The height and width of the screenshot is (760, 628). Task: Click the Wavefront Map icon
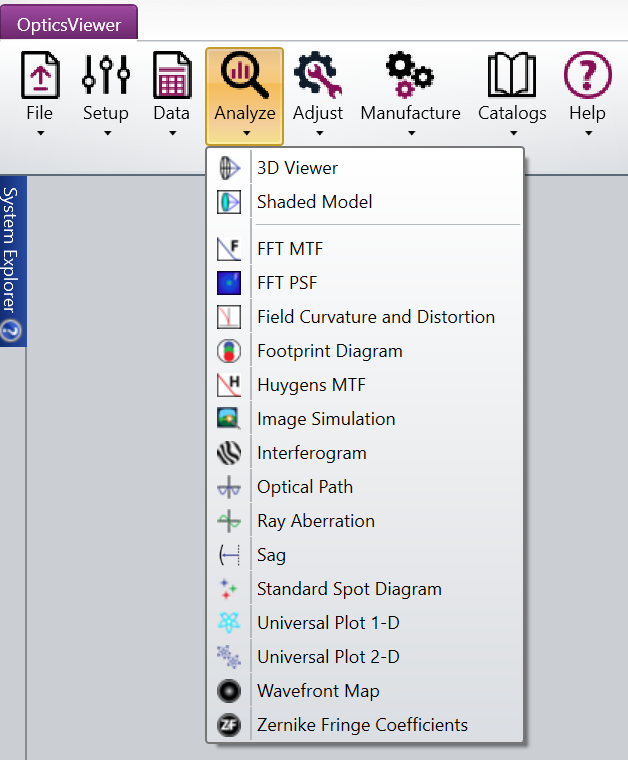229,691
